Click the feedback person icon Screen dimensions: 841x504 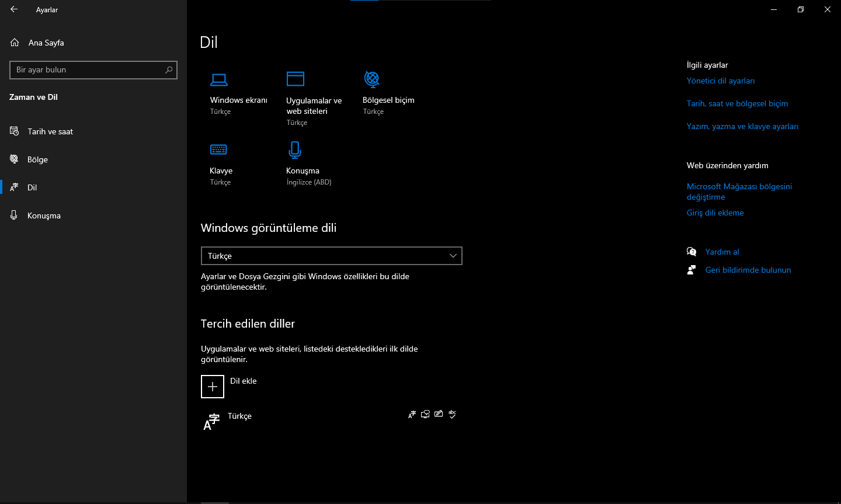691,270
